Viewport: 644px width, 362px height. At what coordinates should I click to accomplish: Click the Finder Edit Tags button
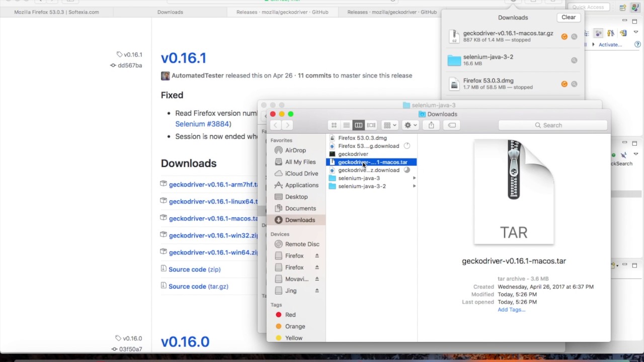click(452, 125)
